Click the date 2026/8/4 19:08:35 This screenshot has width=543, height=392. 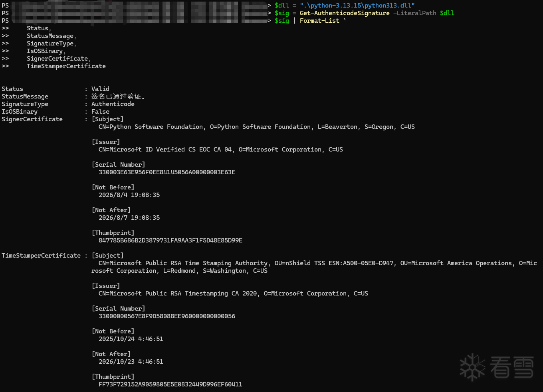129,195
